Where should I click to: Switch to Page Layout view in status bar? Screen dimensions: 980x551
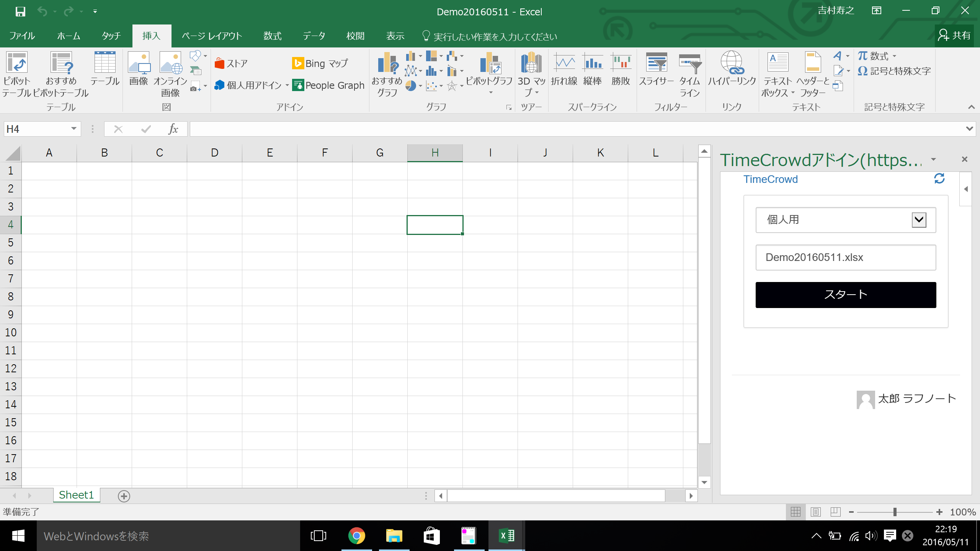816,512
